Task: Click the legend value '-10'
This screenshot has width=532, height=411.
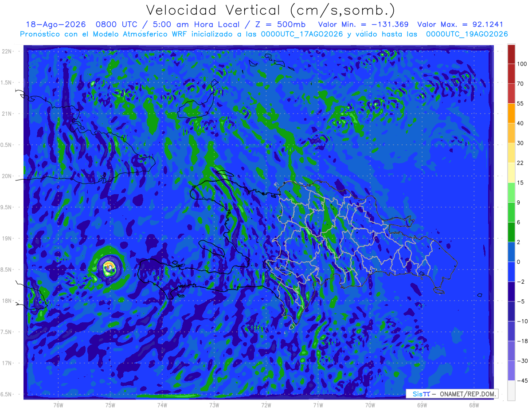Action: (x=522, y=321)
